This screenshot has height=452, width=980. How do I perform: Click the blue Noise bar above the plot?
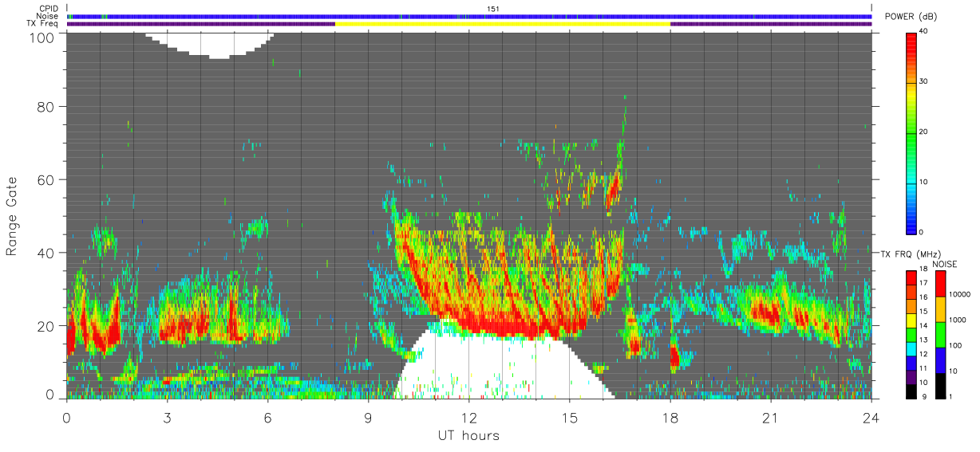pyautogui.click(x=469, y=16)
